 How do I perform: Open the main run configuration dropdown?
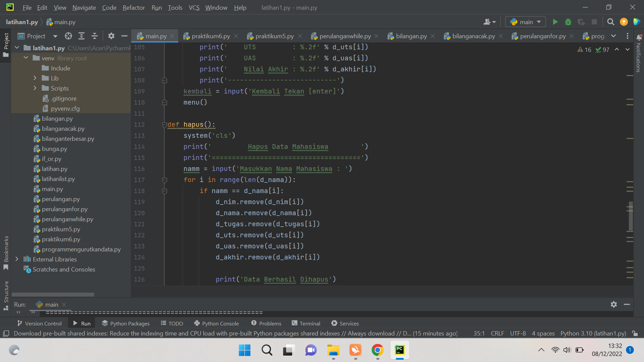[526, 22]
